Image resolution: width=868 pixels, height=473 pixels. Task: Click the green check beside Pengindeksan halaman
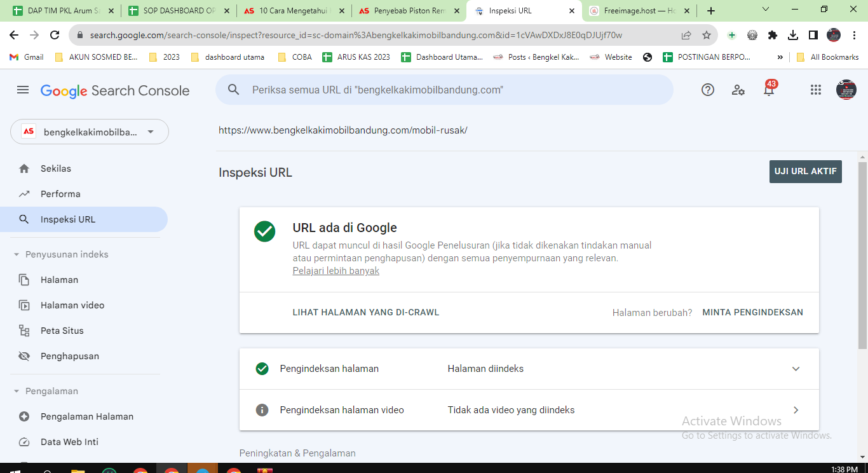click(x=262, y=369)
